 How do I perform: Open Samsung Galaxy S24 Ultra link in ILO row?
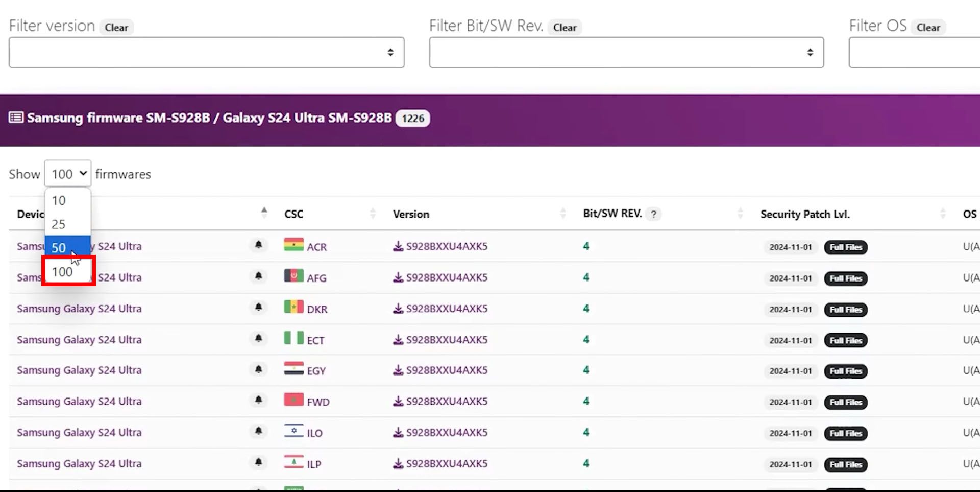coord(79,432)
